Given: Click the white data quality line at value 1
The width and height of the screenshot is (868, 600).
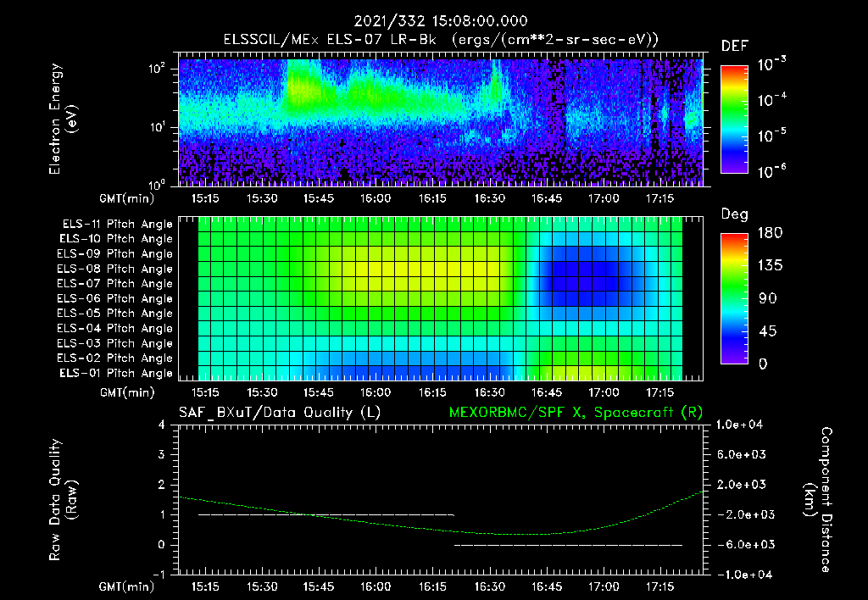Looking at the screenshot, I should 326,514.
